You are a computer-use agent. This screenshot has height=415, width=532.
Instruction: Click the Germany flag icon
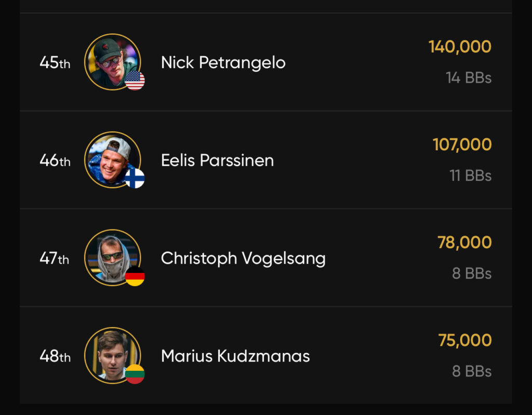pyautogui.click(x=135, y=276)
